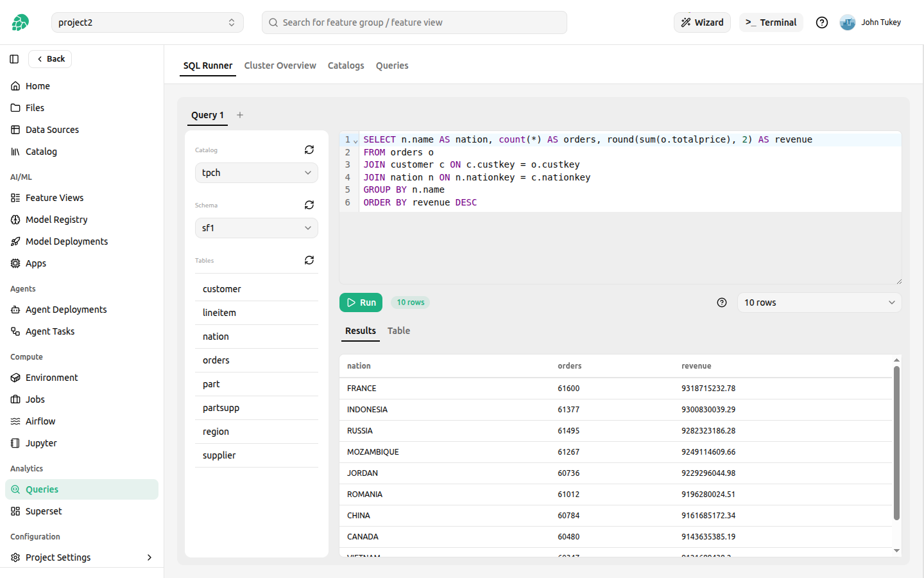The height and width of the screenshot is (578, 924).
Task: Run the SQL query
Action: pyautogui.click(x=361, y=302)
